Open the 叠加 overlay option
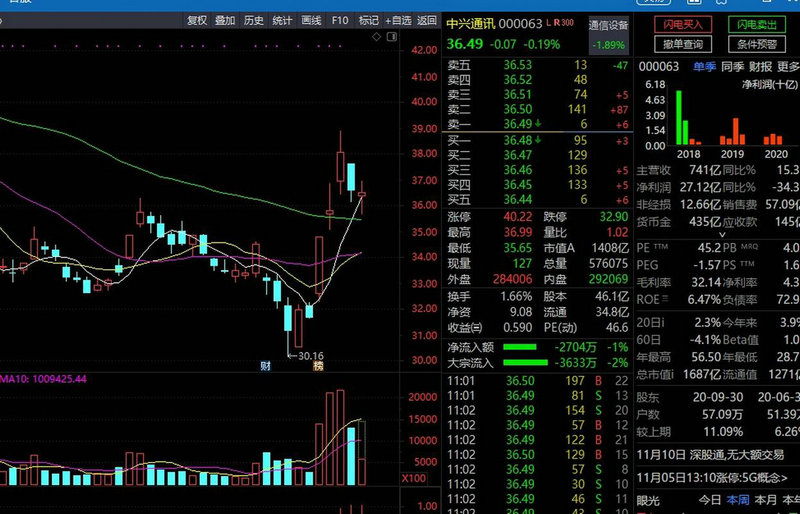Viewport: 800px width, 514px height. coord(225,20)
